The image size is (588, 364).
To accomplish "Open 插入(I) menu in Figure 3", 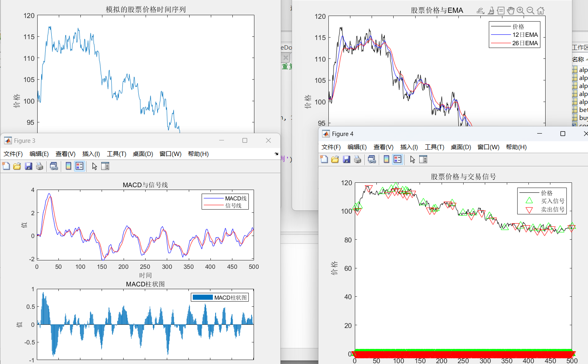I will pos(91,154).
